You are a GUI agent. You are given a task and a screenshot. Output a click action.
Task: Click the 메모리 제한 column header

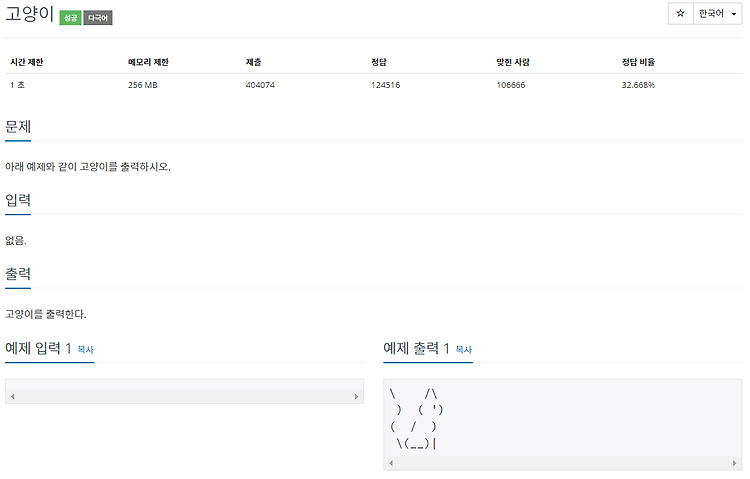tap(148, 62)
